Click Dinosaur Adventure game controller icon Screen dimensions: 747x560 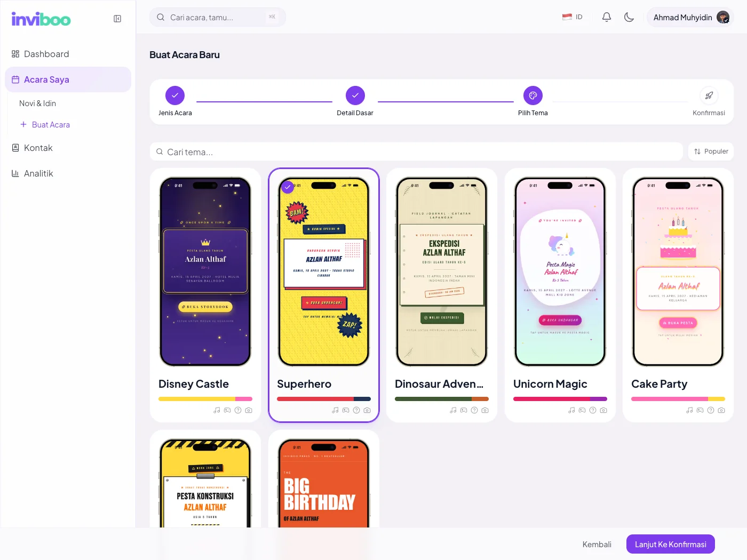coord(464,410)
